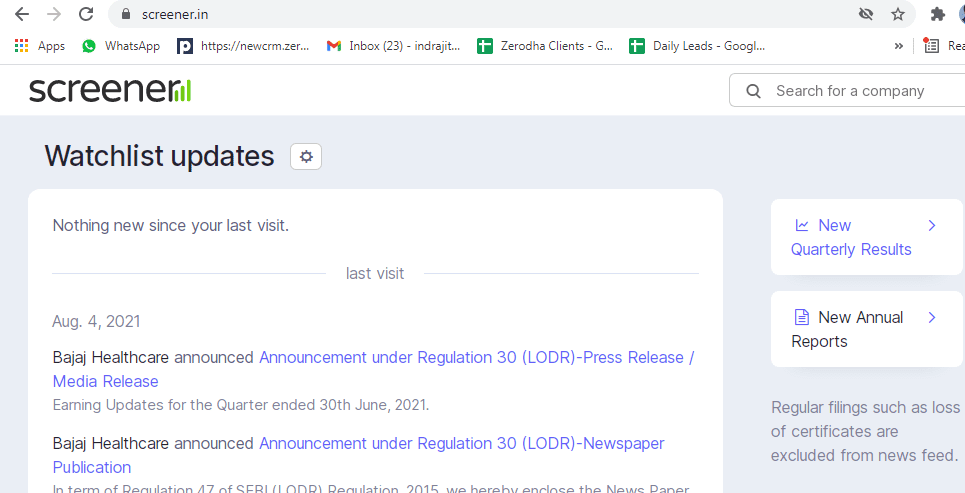
Task: Click 'Nothing new since your last visit.' text
Action: (x=170, y=225)
